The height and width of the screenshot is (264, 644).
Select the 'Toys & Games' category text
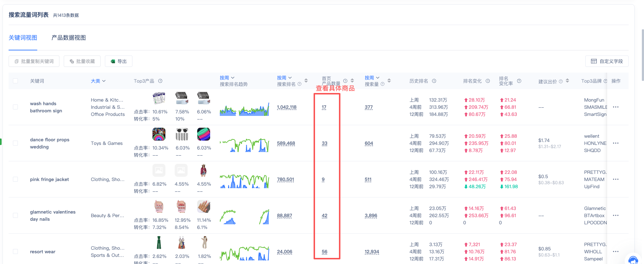coord(107,143)
